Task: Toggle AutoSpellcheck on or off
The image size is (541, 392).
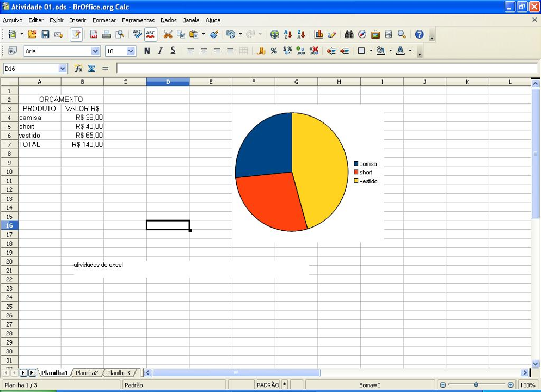Action: (x=151, y=35)
